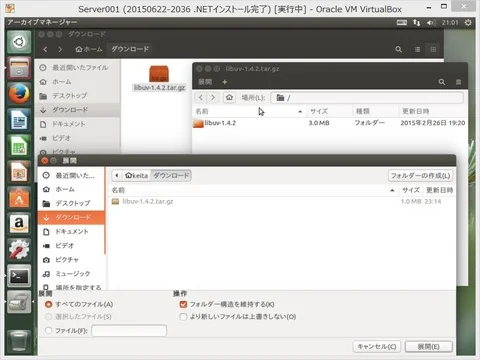This screenshot has height=360, width=480.
Task: Go forward in file manager window
Action: click(60, 49)
